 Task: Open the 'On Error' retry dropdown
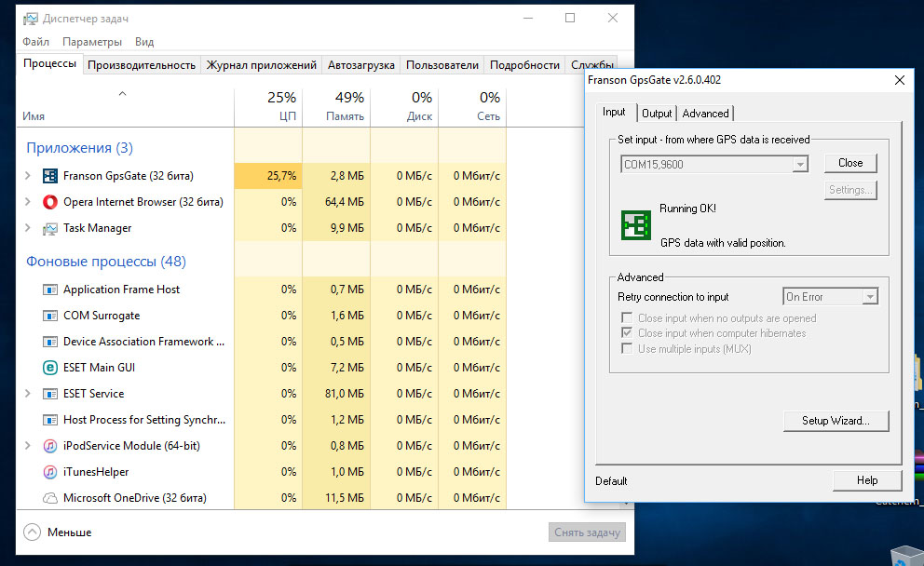(869, 297)
